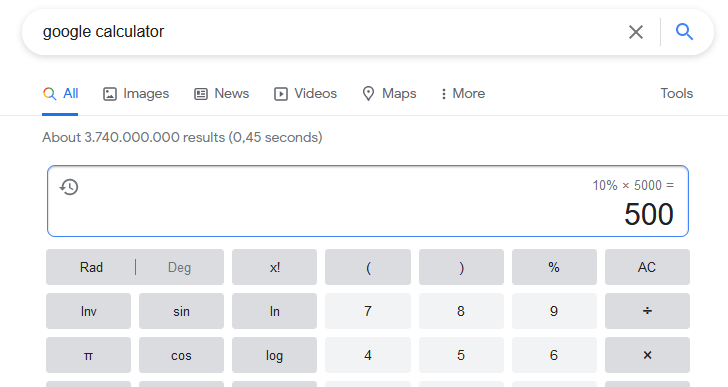Tap the log function key
Viewport: 728px width, 387px height.
[x=274, y=355]
